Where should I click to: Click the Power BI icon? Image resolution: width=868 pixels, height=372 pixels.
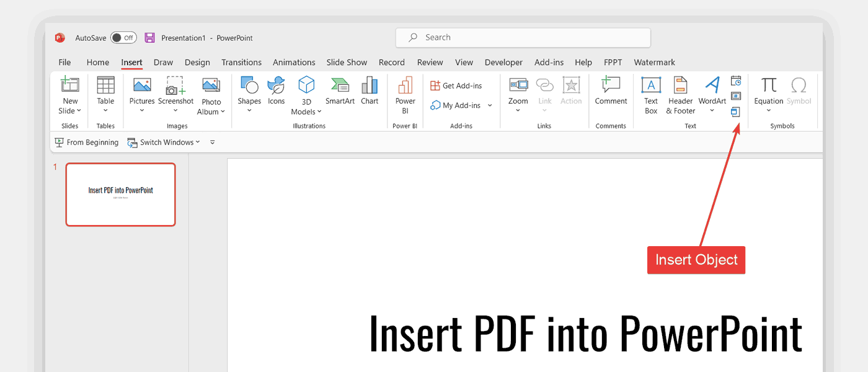click(405, 96)
